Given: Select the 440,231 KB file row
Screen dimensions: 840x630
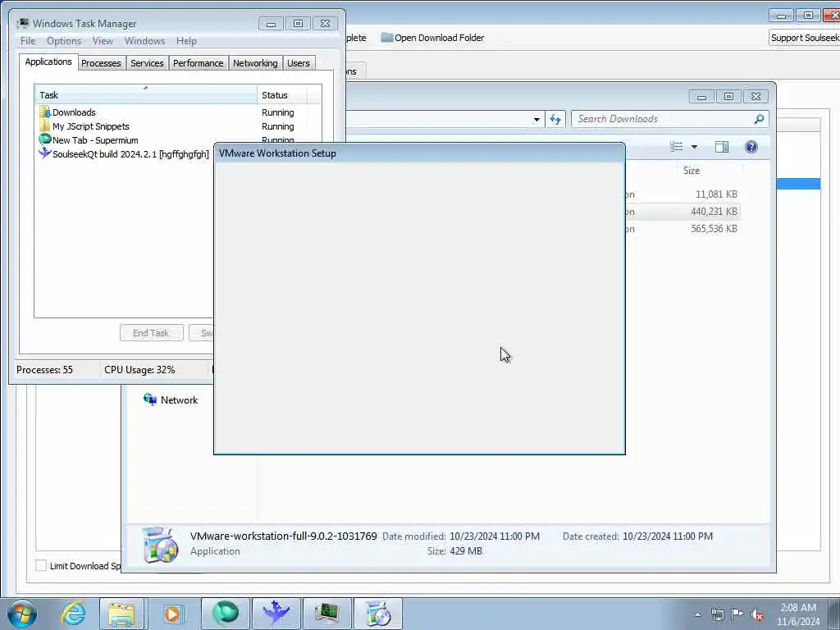Looking at the screenshot, I should point(682,212).
